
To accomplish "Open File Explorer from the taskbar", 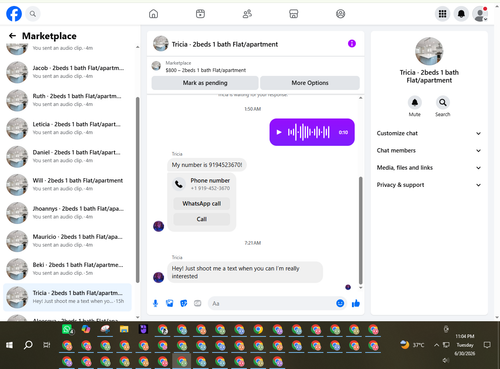I will (x=124, y=330).
